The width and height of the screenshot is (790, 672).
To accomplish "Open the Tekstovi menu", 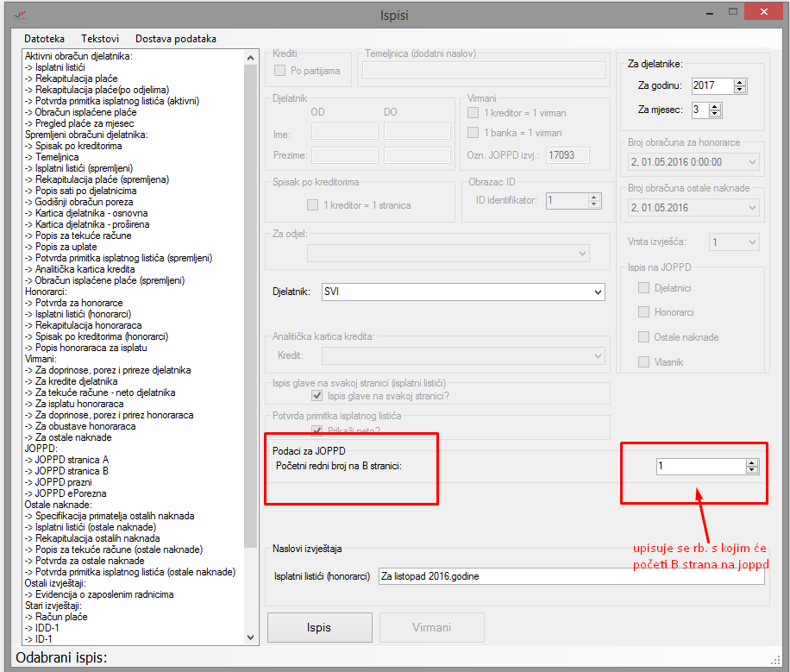I will (x=99, y=39).
